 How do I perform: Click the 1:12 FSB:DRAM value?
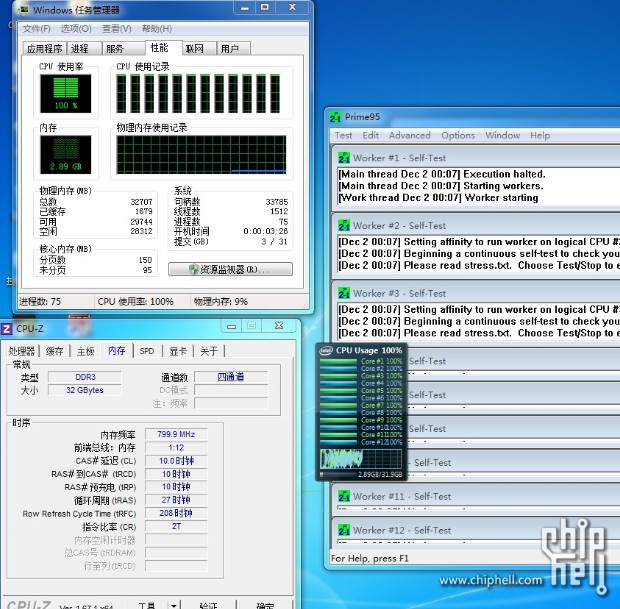pos(176,447)
